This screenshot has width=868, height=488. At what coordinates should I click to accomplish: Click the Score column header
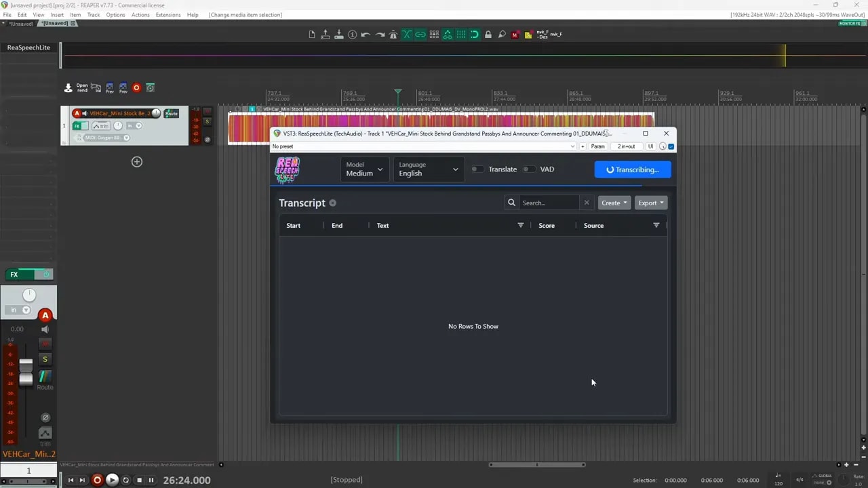(547, 226)
